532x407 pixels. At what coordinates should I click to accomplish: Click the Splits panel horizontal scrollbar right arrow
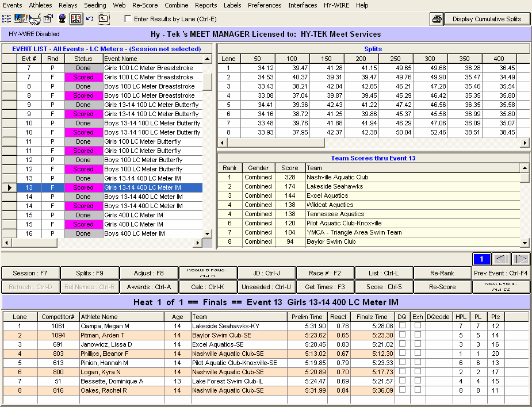coord(523,143)
